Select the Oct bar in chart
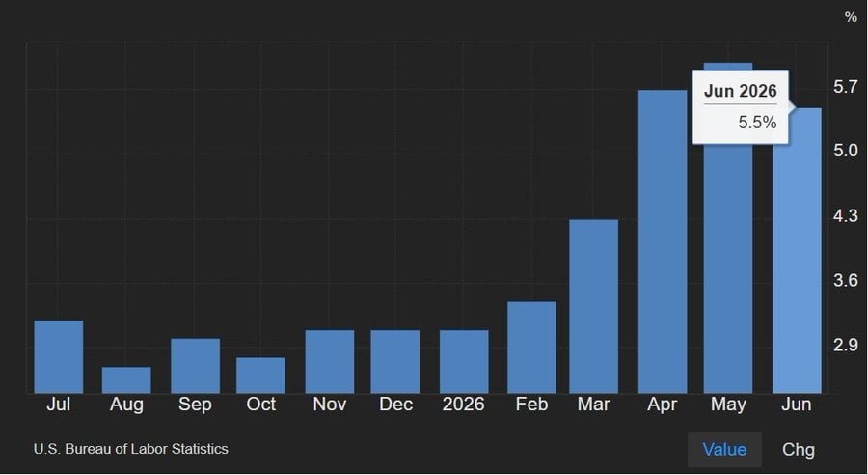The height and width of the screenshot is (475, 868). [x=260, y=376]
